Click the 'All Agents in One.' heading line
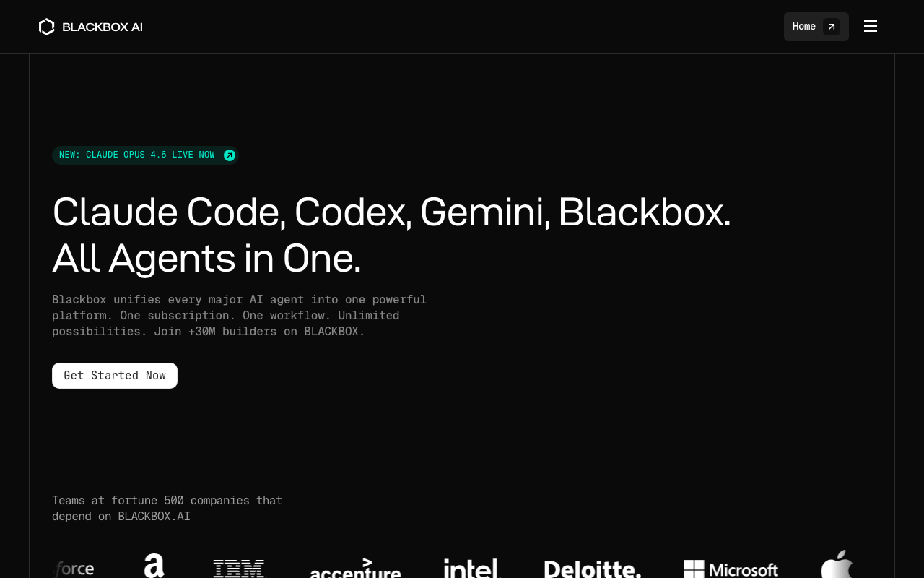Image resolution: width=924 pixels, height=578 pixels. pyautogui.click(x=206, y=259)
